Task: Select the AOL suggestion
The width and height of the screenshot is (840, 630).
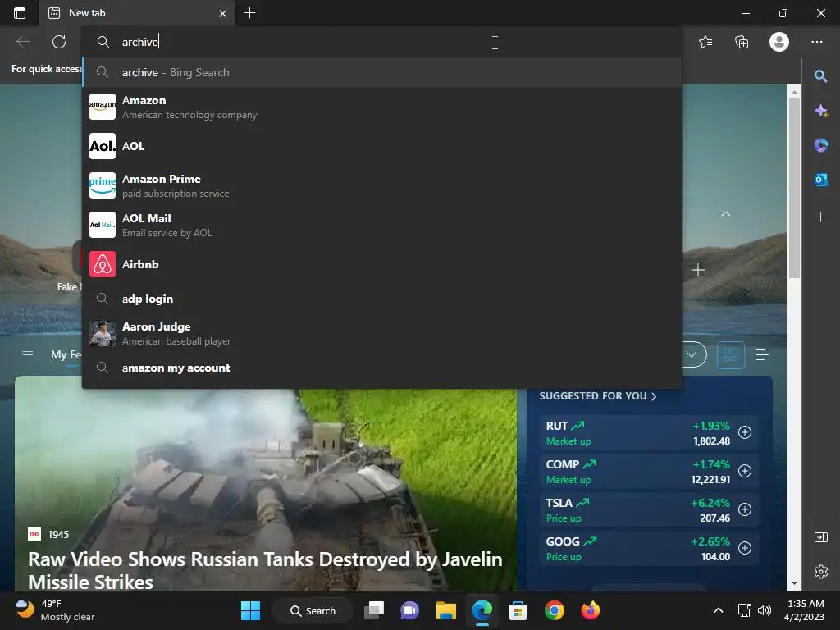Action: 382,146
